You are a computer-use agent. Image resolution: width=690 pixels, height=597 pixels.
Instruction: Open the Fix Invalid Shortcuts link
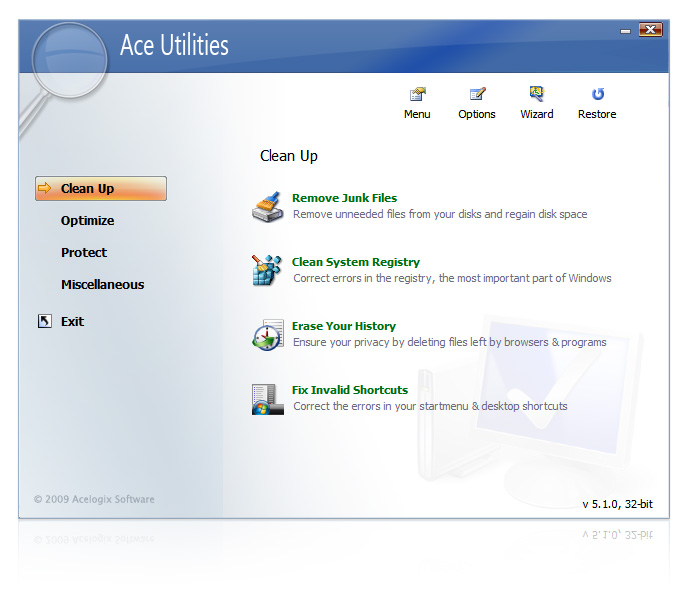[349, 390]
